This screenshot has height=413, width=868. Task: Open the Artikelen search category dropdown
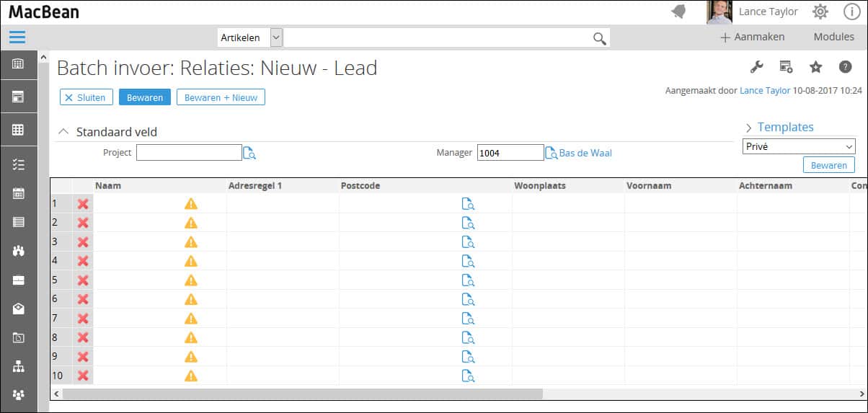pos(276,37)
